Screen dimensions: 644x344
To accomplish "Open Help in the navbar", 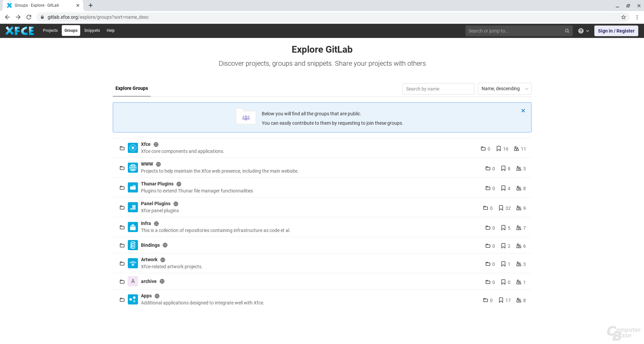I will click(111, 31).
